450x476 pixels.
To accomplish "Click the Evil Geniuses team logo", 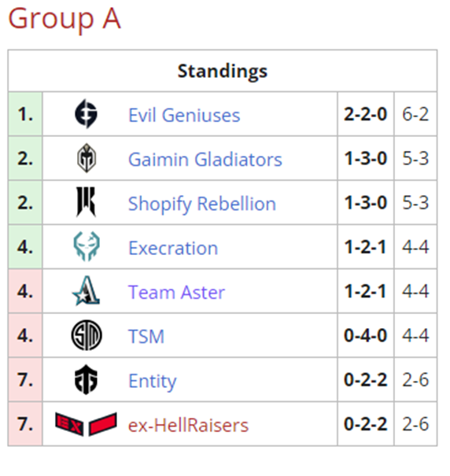I will point(87,114).
